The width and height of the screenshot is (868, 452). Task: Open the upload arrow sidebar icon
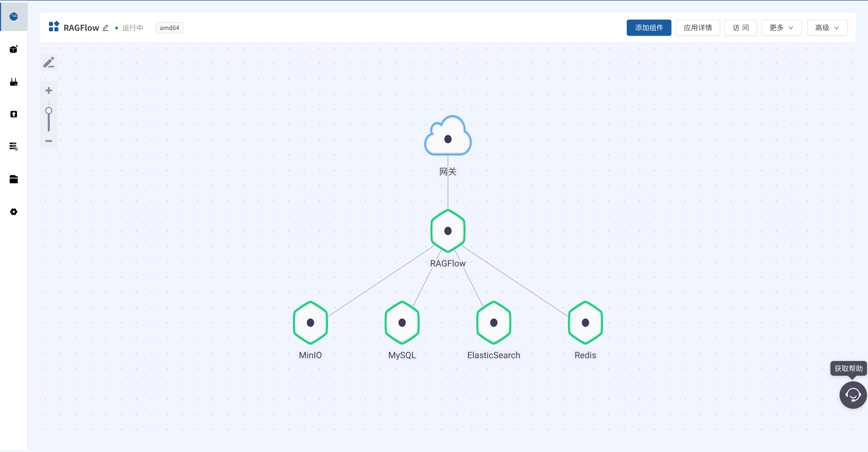14,114
